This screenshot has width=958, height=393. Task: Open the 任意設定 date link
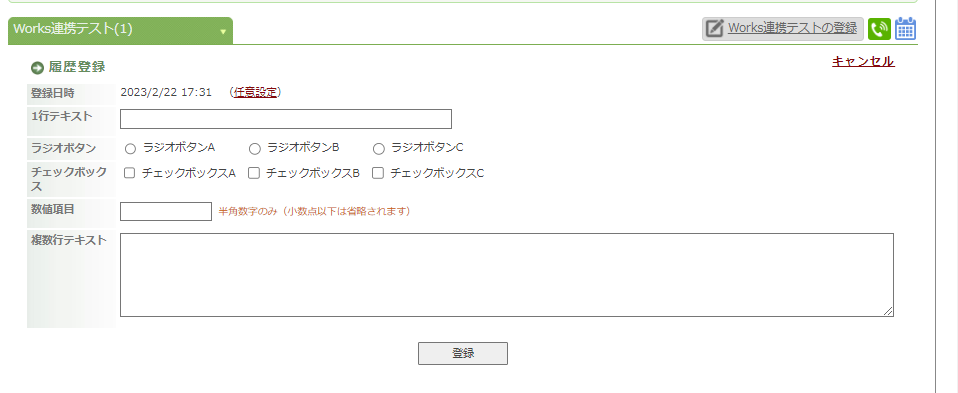[x=255, y=92]
